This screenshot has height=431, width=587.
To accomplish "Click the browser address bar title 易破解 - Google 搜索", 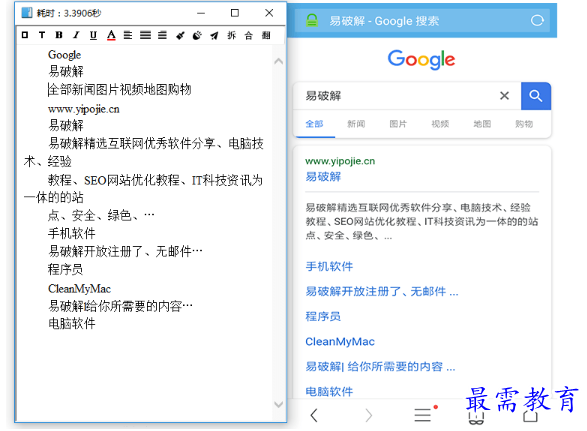I will pyautogui.click(x=384, y=21).
